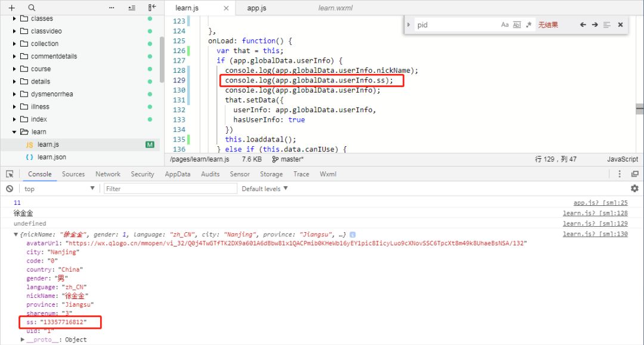Viewport: 644px width, 345px height.
Task: Click find-in-selection icon in find box
Action: [x=607, y=24]
